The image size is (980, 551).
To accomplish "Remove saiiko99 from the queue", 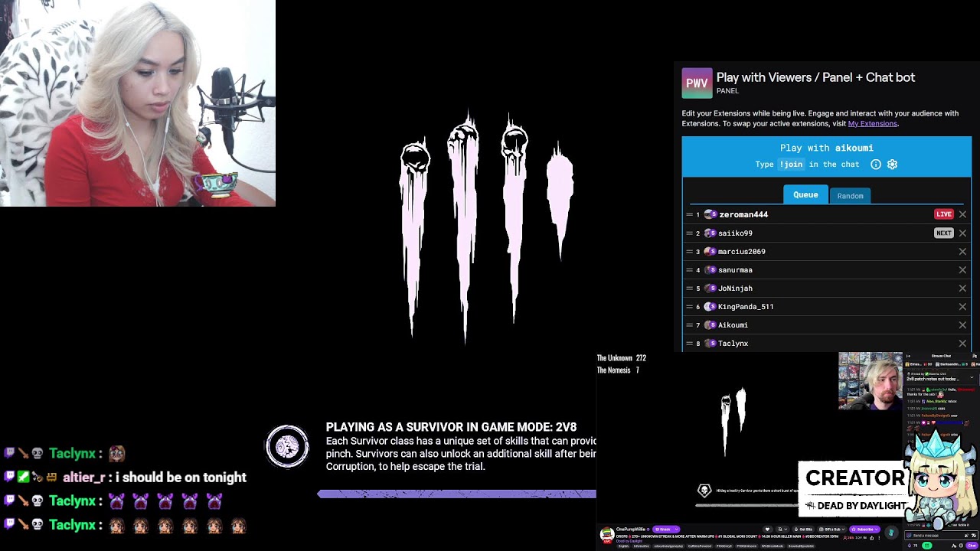I will [962, 233].
